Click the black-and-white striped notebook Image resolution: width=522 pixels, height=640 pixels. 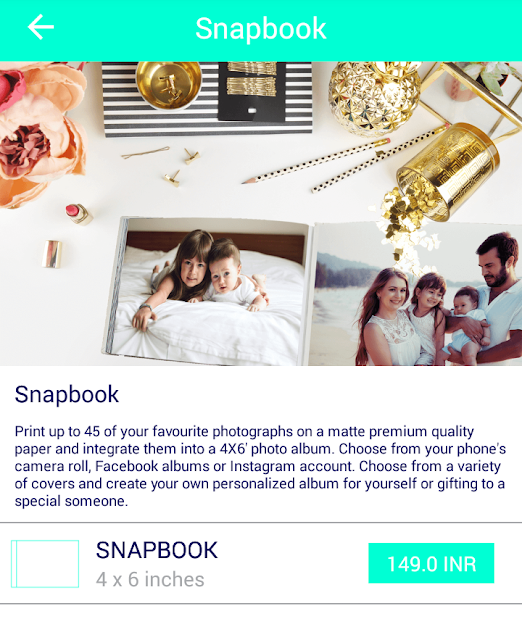[207, 99]
